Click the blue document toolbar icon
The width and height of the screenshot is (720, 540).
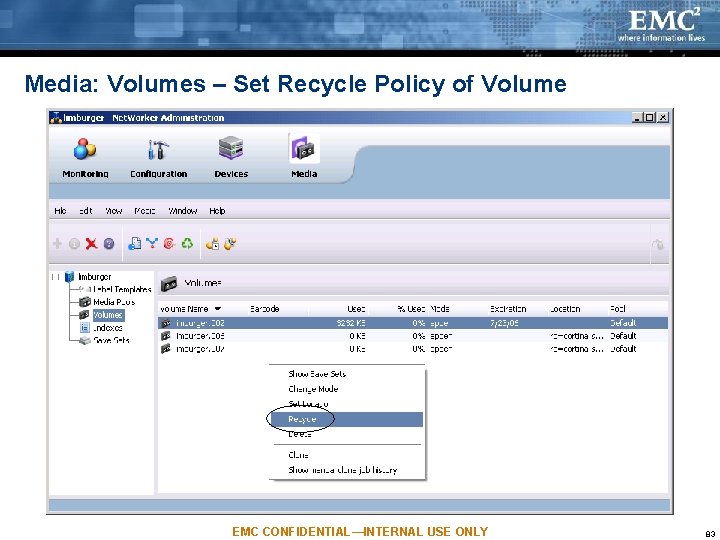click(135, 243)
